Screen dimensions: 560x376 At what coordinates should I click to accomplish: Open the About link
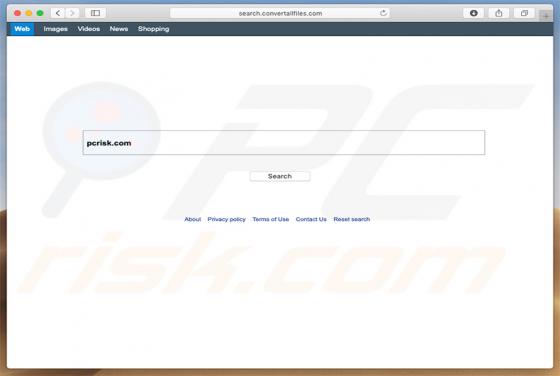click(x=192, y=219)
